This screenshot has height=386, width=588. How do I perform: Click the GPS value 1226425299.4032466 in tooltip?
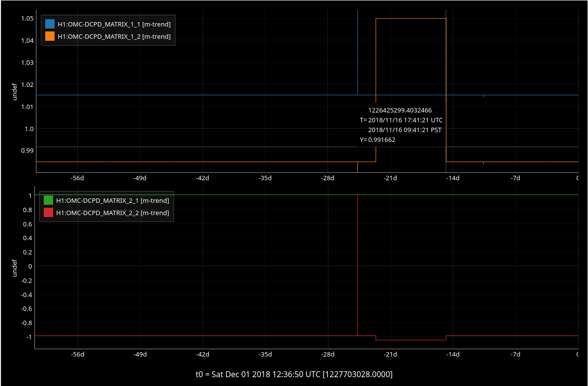(x=400, y=110)
